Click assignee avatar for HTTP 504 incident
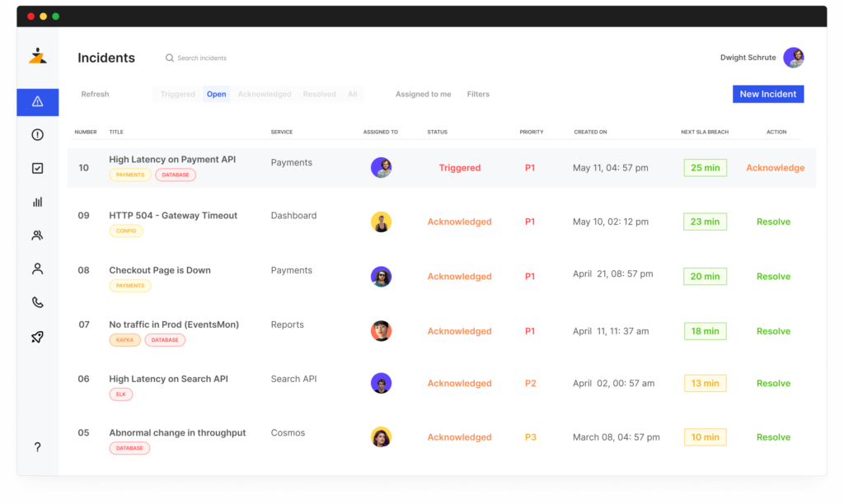 pos(381,222)
